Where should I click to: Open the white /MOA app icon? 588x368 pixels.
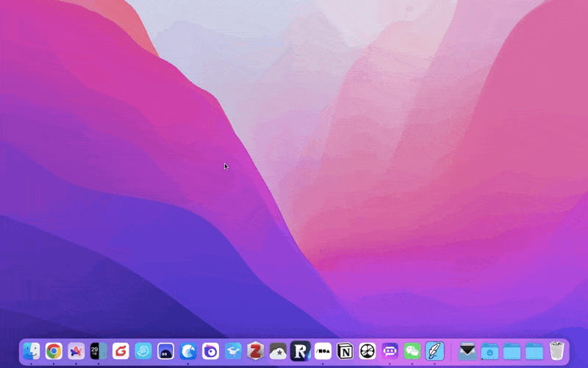[323, 352]
